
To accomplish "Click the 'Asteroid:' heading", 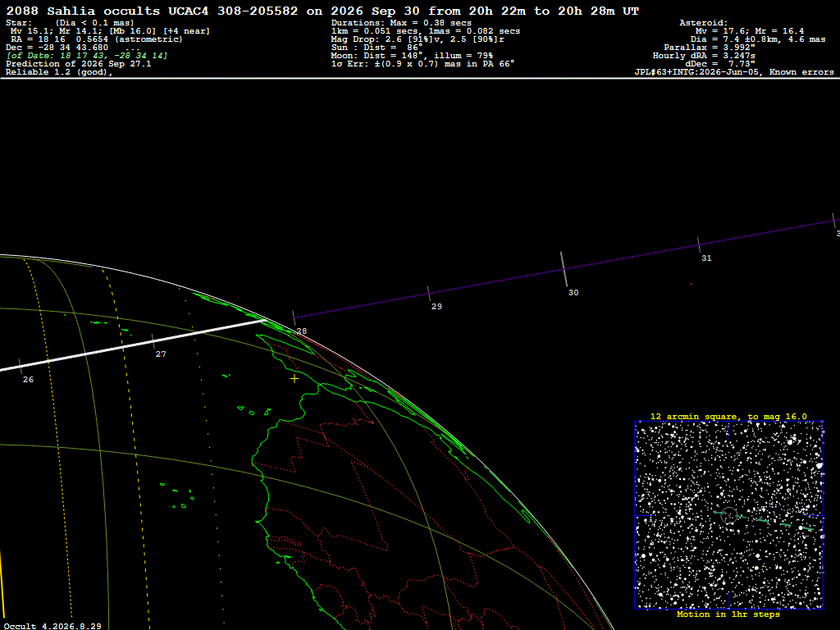I will point(703,23).
